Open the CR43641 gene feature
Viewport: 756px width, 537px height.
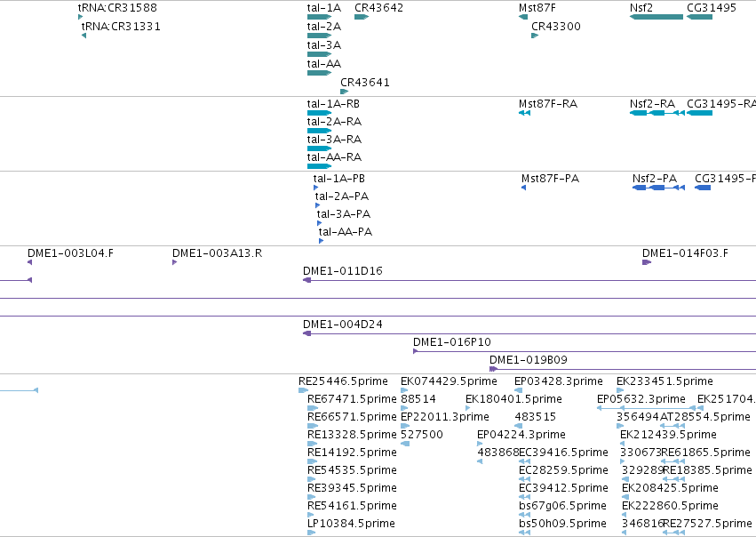point(345,92)
